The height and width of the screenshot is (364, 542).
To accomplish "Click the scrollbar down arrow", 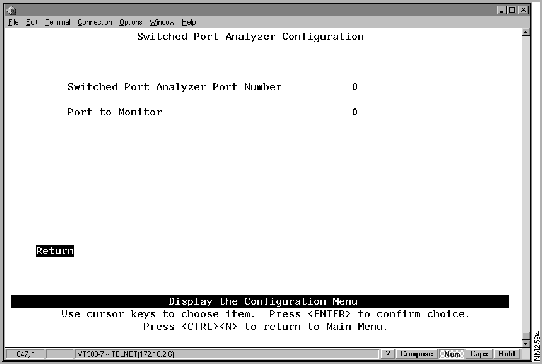I will click(526, 343).
